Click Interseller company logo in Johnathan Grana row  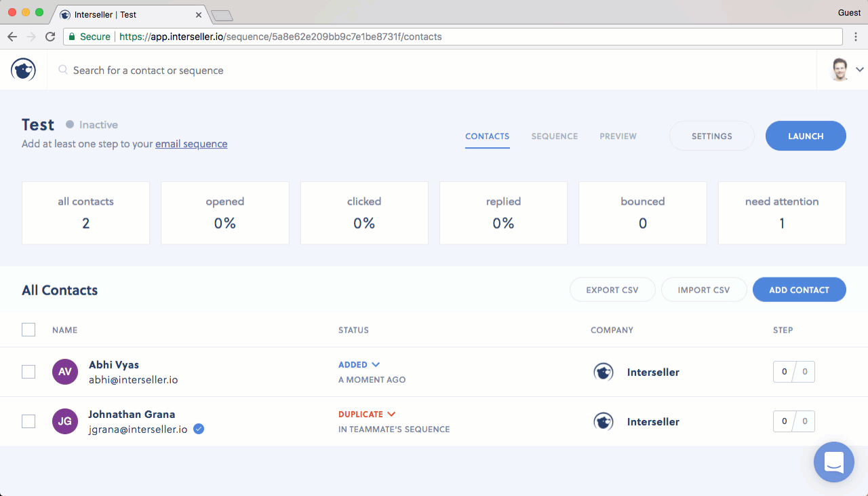tap(604, 421)
